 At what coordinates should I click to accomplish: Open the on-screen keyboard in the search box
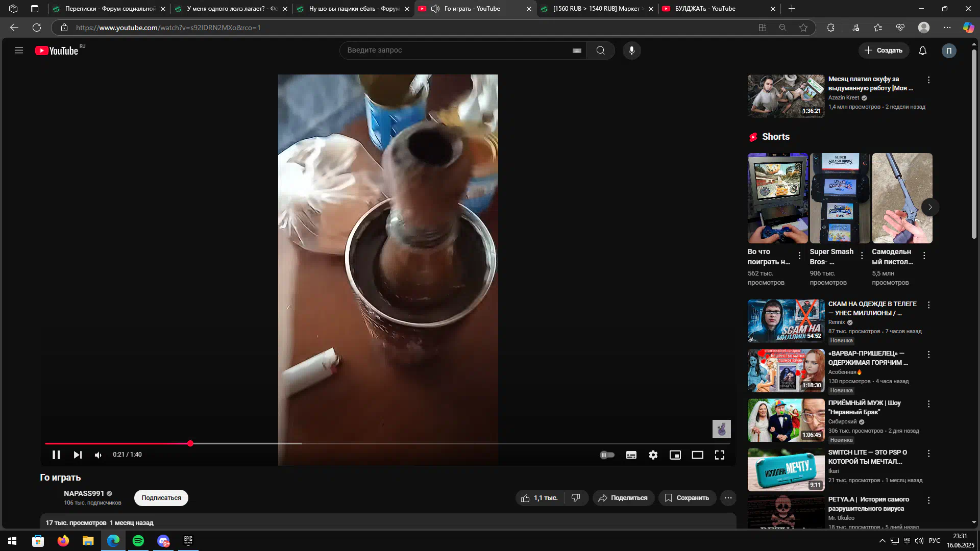[x=577, y=51]
